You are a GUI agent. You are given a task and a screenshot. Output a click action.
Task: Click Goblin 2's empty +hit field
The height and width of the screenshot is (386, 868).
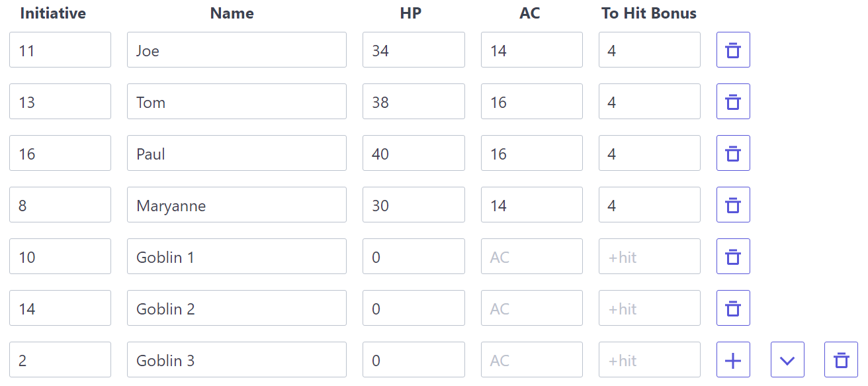[x=649, y=308]
